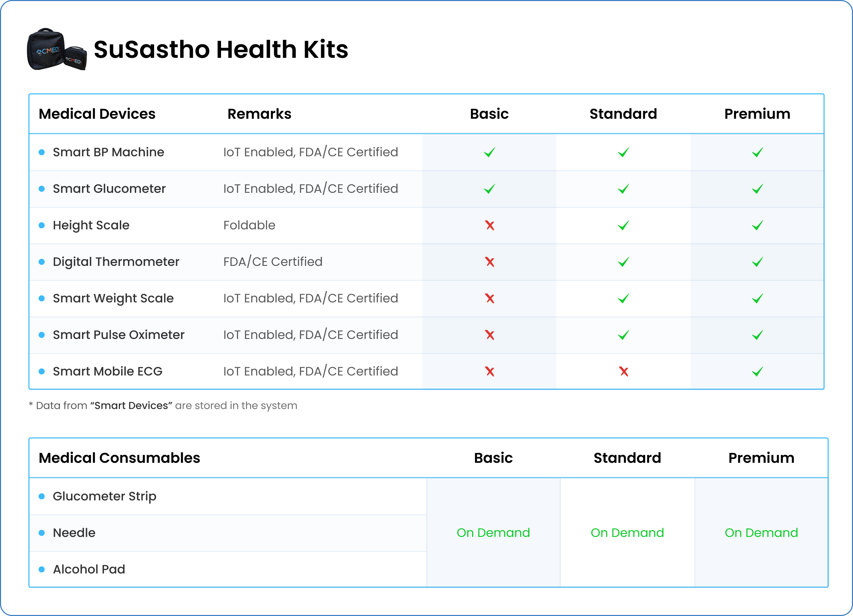Image resolution: width=853 pixels, height=616 pixels.
Task: Click the Standard checkmark for Height Scale
Action: click(623, 225)
